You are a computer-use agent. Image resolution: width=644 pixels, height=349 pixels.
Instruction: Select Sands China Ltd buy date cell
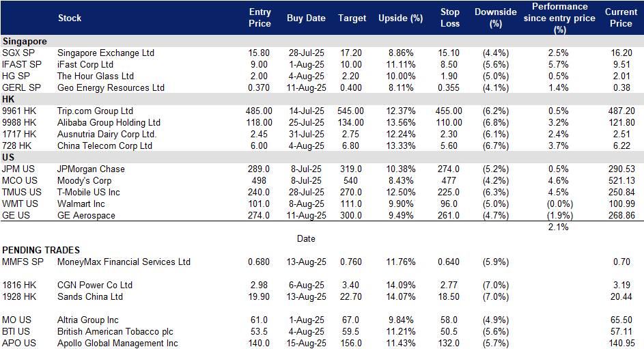tap(307, 297)
